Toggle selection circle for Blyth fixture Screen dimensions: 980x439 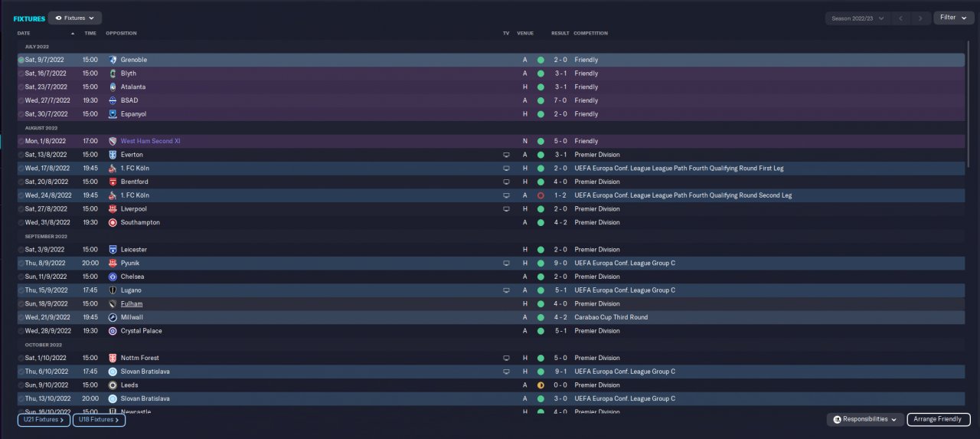click(21, 74)
